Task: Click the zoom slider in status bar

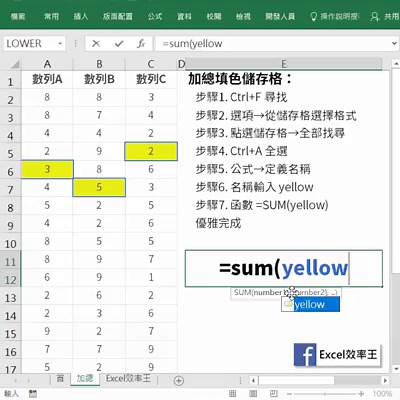Action: (x=325, y=394)
